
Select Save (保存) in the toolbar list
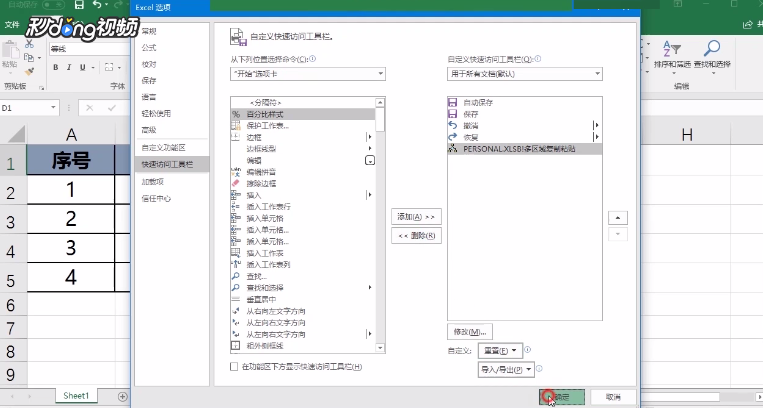pos(525,114)
